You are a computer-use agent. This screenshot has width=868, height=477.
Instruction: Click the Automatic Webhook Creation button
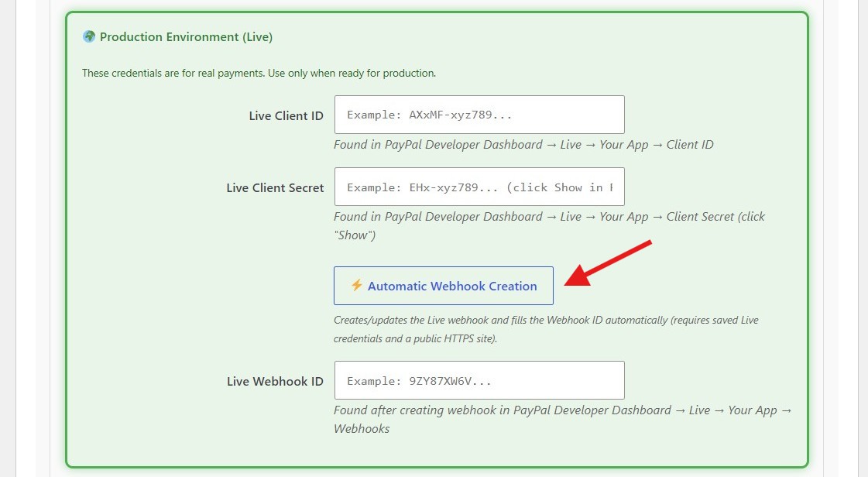444,286
